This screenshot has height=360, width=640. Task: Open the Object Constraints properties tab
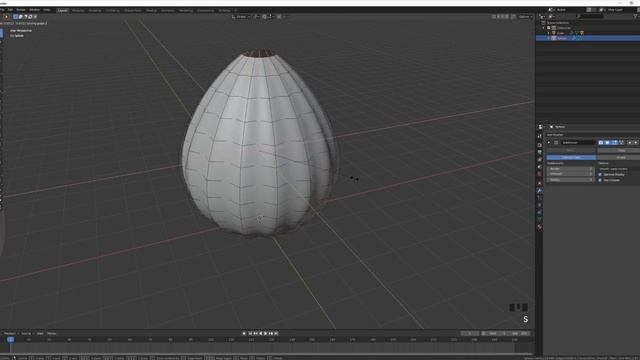click(540, 212)
